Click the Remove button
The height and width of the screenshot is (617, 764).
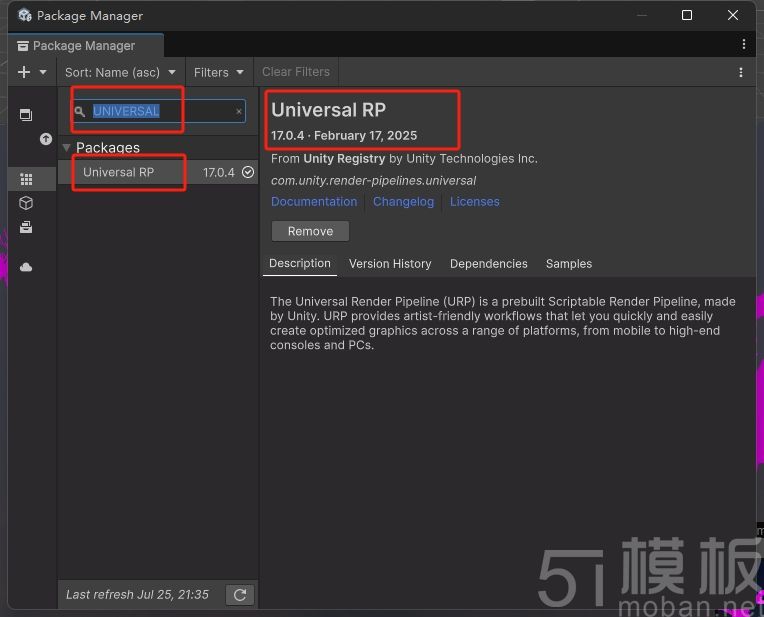point(310,231)
